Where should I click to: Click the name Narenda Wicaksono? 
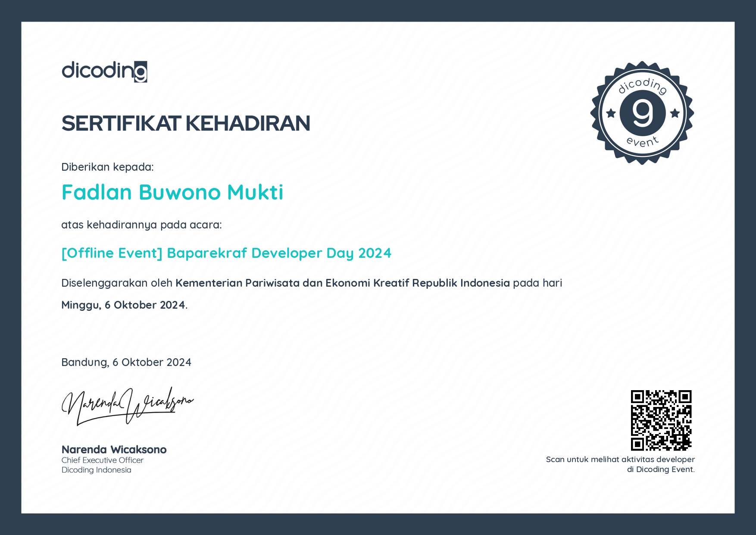(114, 449)
